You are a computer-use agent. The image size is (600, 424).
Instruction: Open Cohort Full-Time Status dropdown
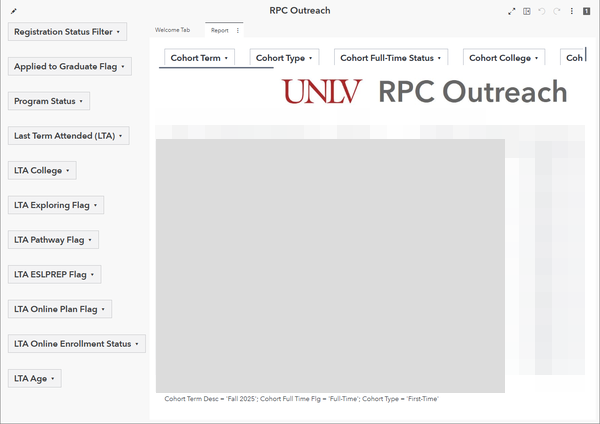[x=391, y=57]
